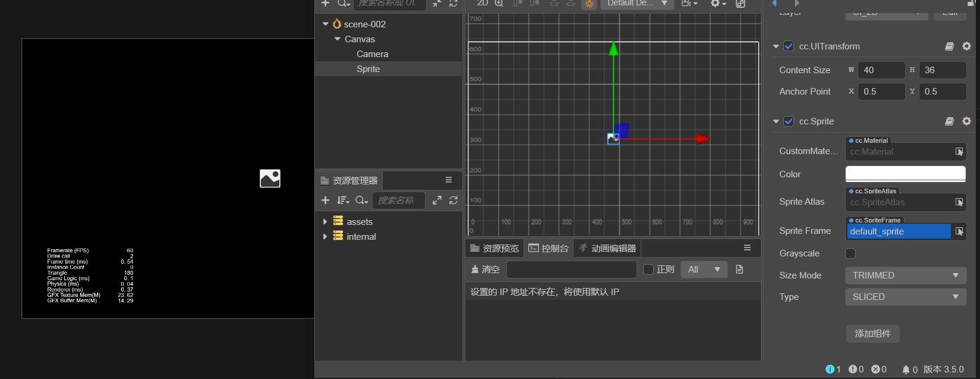Expand the assets folder
Viewport: 980px width, 379px height.
[325, 221]
